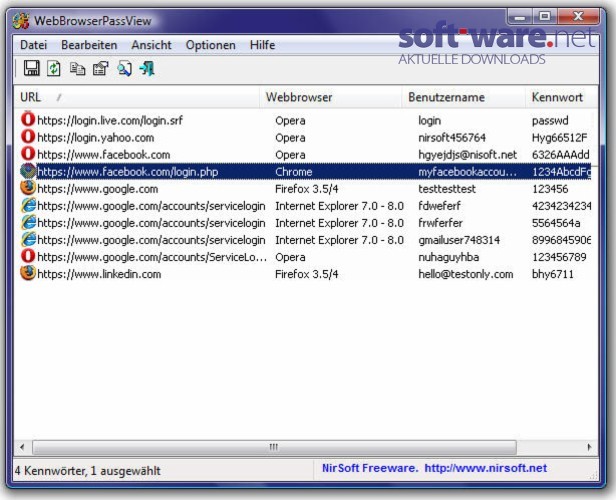This screenshot has width=616, height=500.
Task: Click the Opera icon beside login.yahoo.com row
Action: click(x=28, y=137)
